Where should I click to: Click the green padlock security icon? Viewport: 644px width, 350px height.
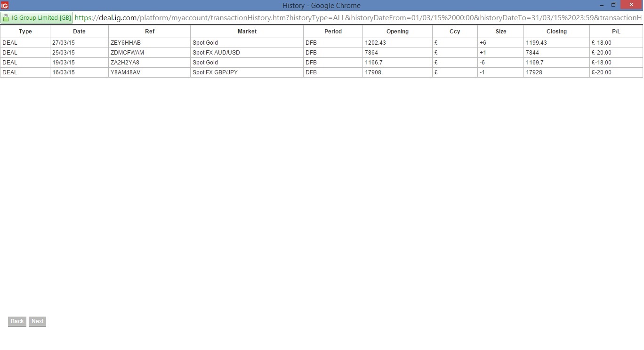[6, 18]
